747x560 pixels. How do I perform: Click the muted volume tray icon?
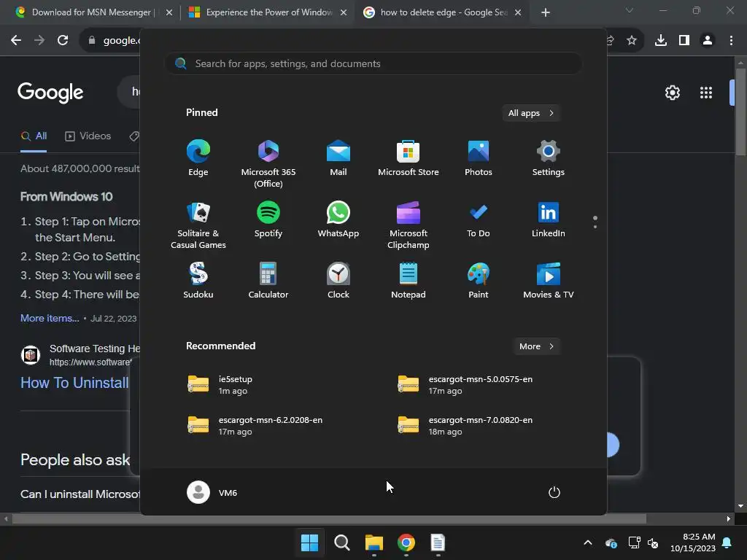[x=653, y=542]
